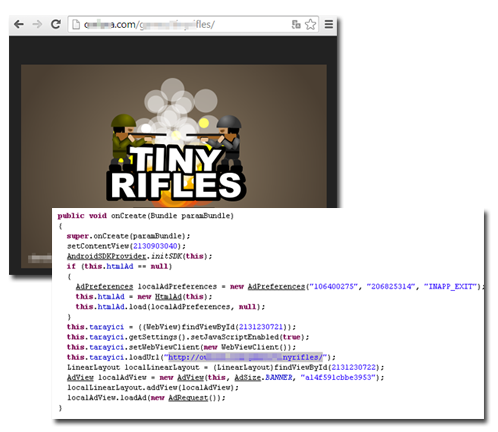Click the highlighted http URL in loadUrl
The width and height of the screenshot is (498, 432).
coord(245,357)
